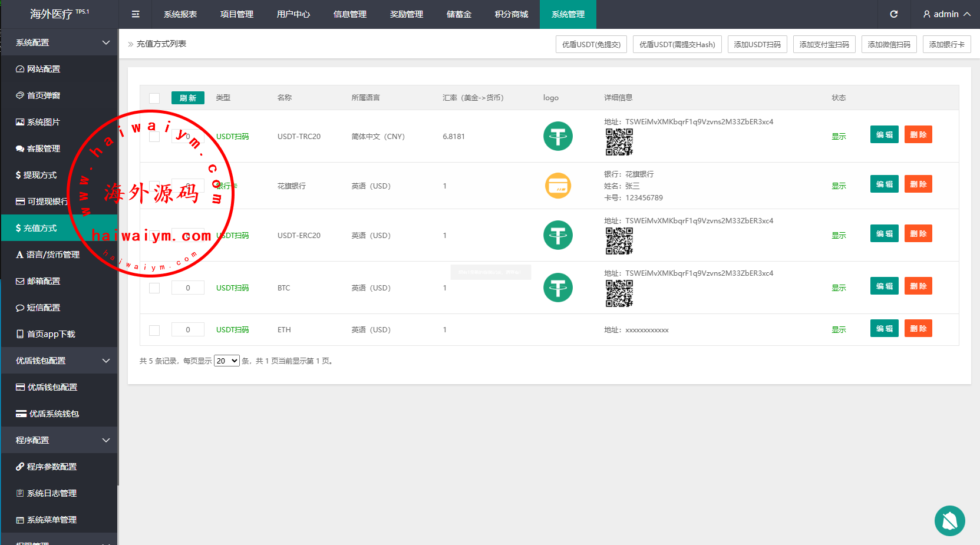Screen dimensions: 980x545
Task: Open 短信配置 sidebar item
Action: click(59, 308)
